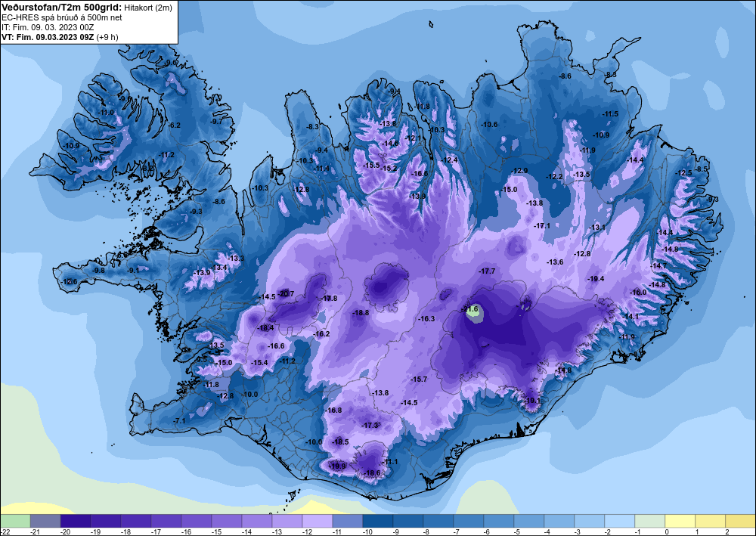Click the -13.3 temperature label

[x=236, y=259]
